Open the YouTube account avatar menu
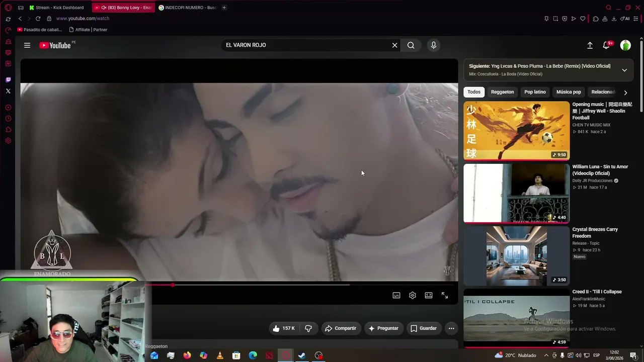 click(625, 45)
